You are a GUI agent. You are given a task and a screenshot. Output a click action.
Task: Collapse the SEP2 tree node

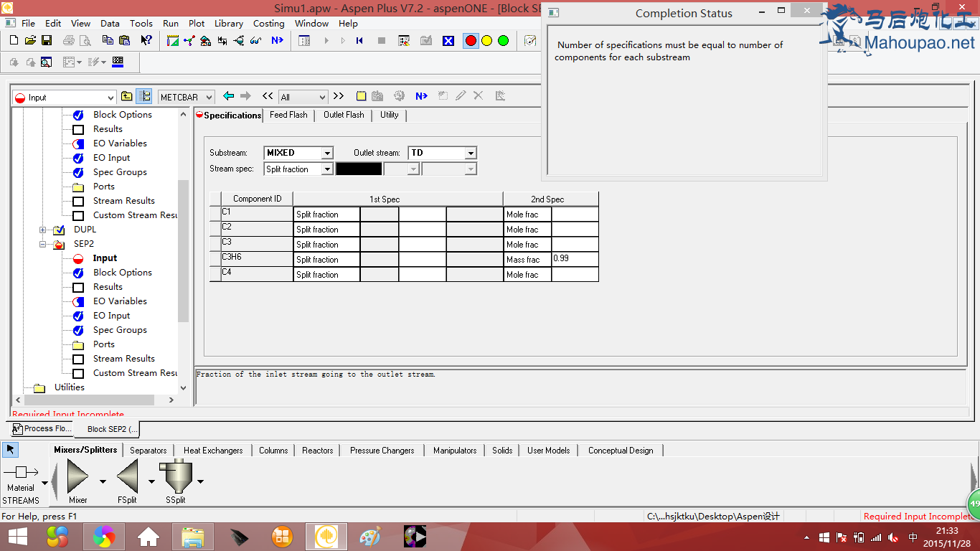coord(43,244)
